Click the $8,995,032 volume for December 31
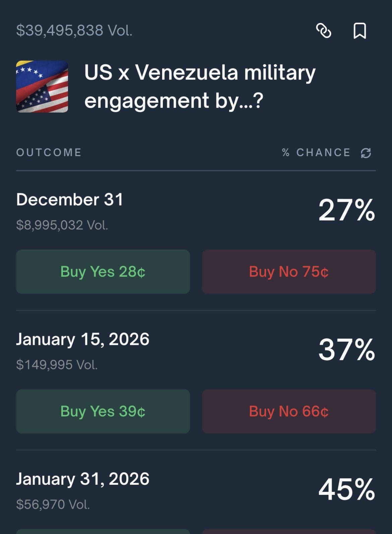Screen dimensions: 392x534 point(62,225)
